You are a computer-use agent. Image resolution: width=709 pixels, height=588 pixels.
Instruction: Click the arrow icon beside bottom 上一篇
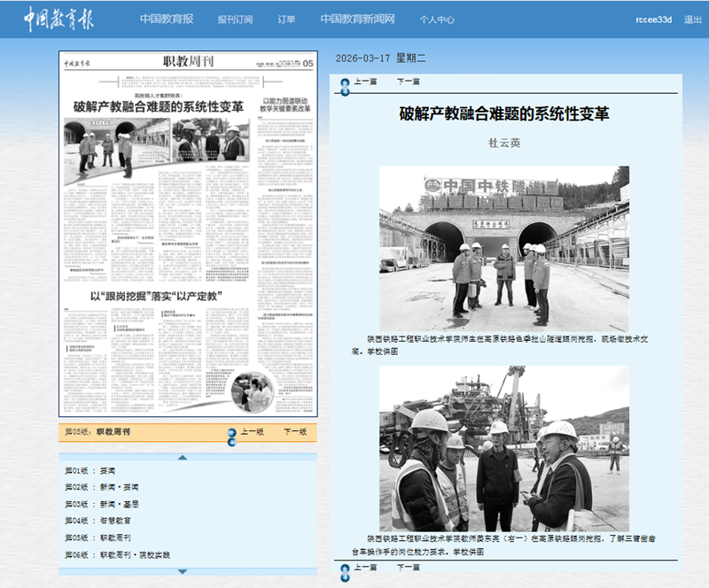(x=345, y=569)
